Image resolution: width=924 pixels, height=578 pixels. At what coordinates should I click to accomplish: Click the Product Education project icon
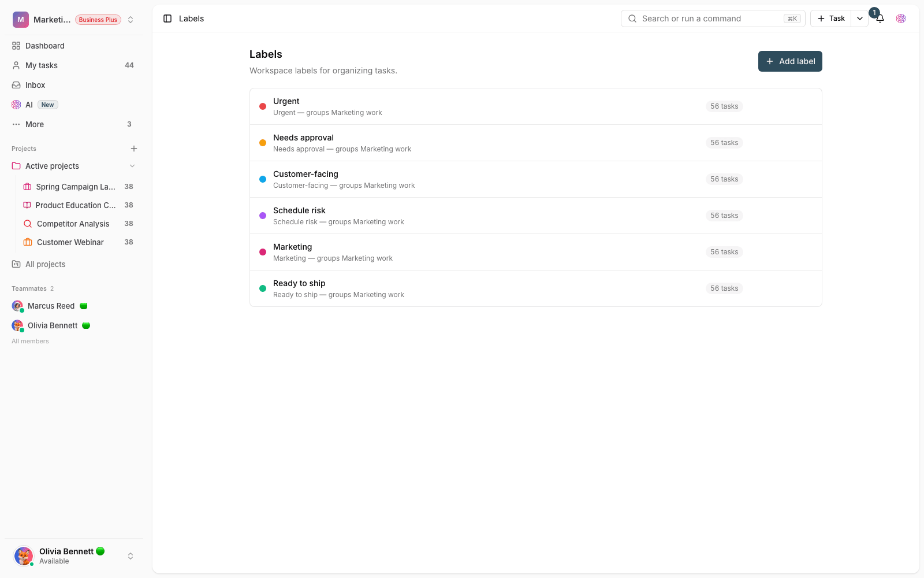(x=27, y=205)
